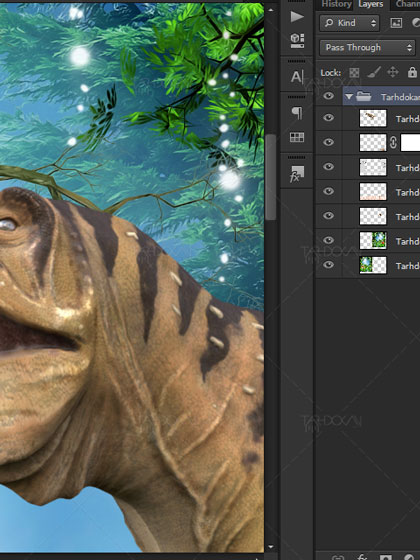Screen dimensions: 420x560
Task: Hide the bottom Tarhd layer eye
Action: pos(329,265)
